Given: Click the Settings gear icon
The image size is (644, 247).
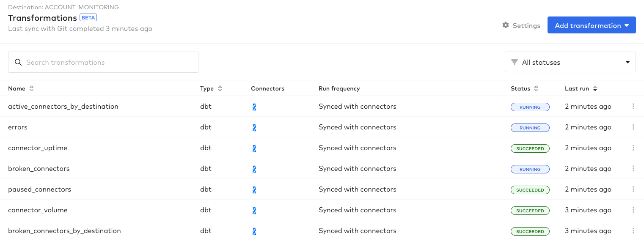Looking at the screenshot, I should point(506,25).
